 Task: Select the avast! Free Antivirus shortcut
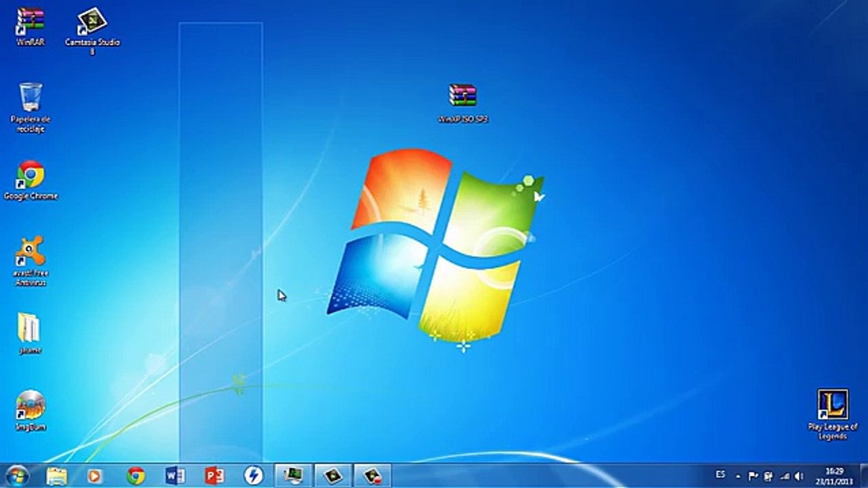[x=31, y=260]
